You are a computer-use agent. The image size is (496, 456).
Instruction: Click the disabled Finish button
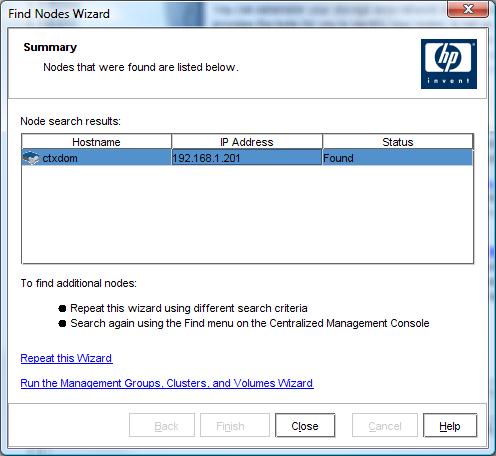pos(235,425)
